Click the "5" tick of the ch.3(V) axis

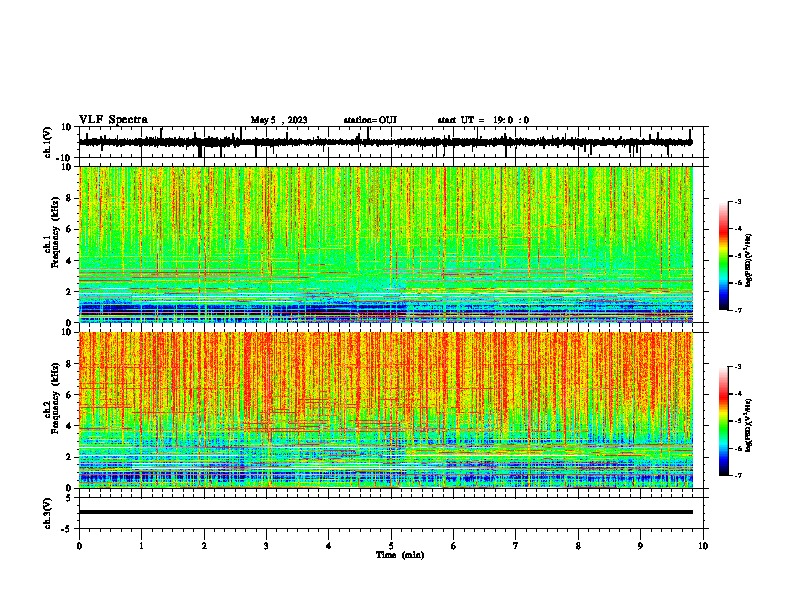pyautogui.click(x=70, y=497)
